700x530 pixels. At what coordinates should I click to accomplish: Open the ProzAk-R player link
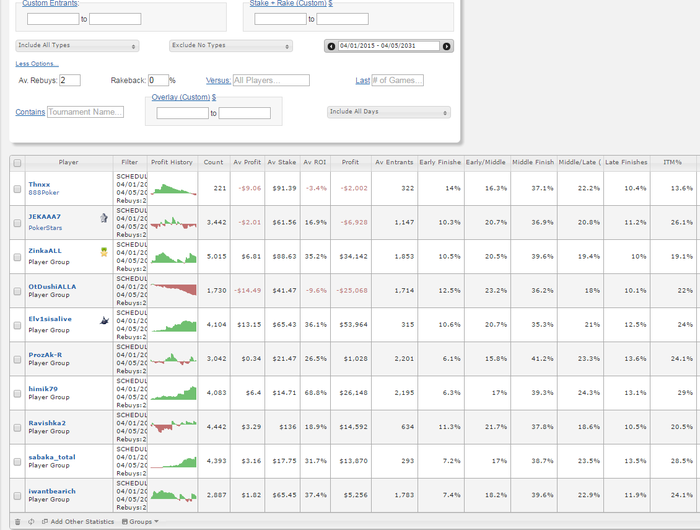[x=45, y=355]
